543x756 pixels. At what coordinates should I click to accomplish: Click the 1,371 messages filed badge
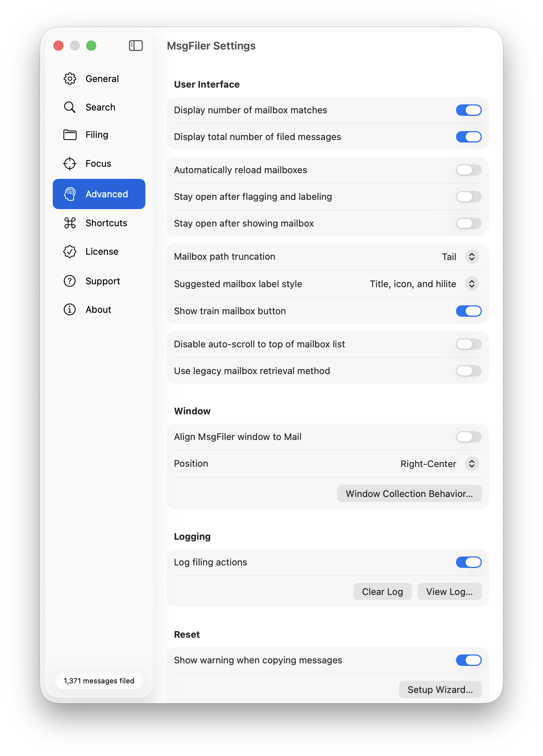tap(99, 681)
